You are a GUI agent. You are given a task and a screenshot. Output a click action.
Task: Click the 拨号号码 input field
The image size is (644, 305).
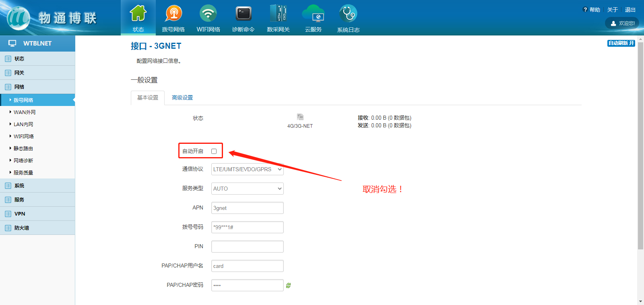coord(248,227)
